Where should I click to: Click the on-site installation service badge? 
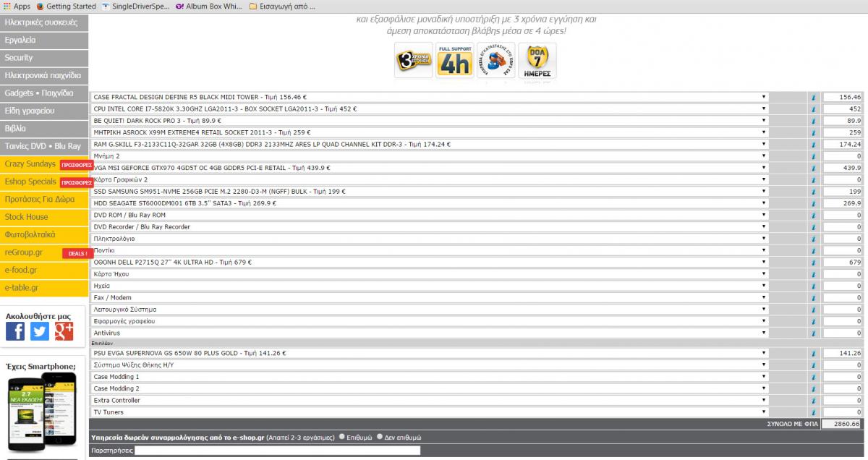coord(495,61)
